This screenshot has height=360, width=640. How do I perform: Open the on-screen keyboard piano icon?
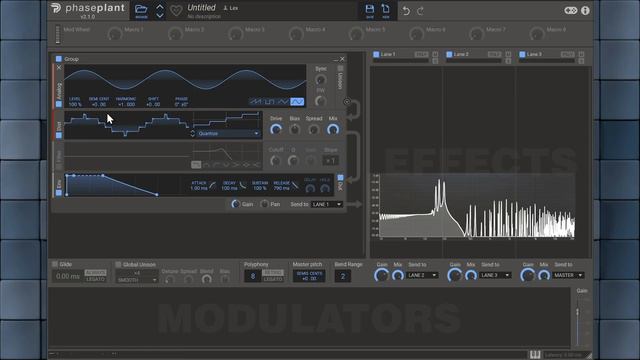(x=535, y=354)
